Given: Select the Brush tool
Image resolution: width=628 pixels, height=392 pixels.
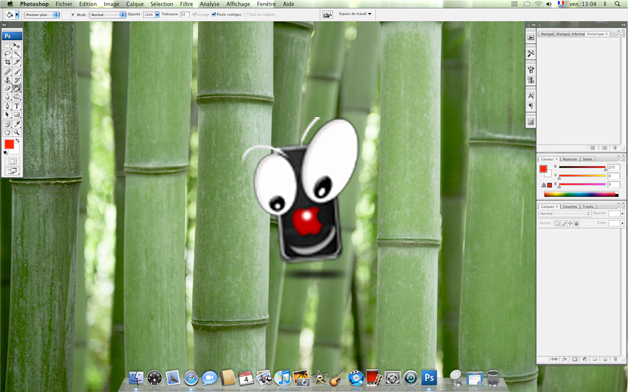Looking at the screenshot, I should click(17, 72).
